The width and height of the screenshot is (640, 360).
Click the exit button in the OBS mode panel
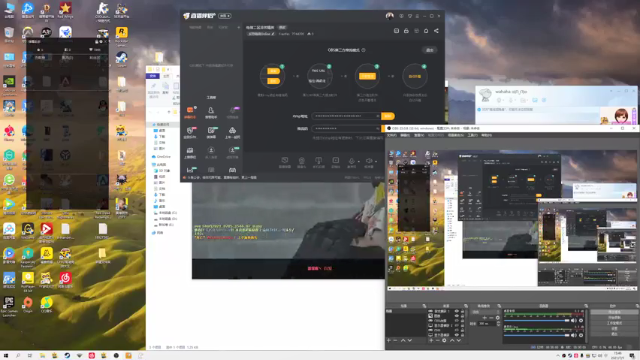pyautogui.click(x=429, y=50)
